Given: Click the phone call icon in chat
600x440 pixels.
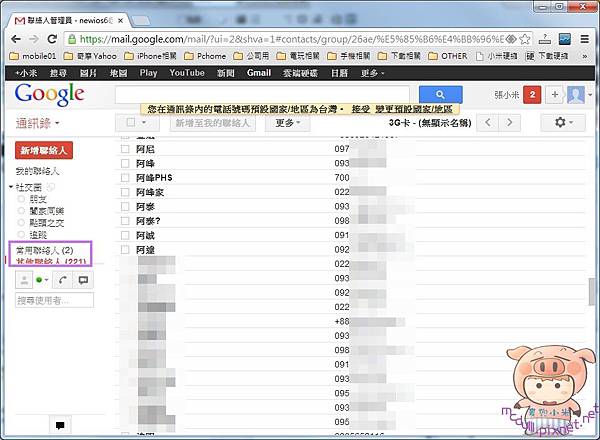Looking at the screenshot, I should tap(63, 280).
